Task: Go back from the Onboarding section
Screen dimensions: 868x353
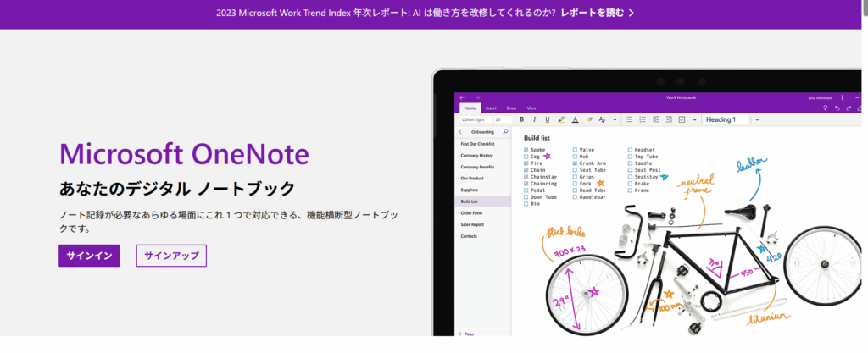Action: (460, 132)
